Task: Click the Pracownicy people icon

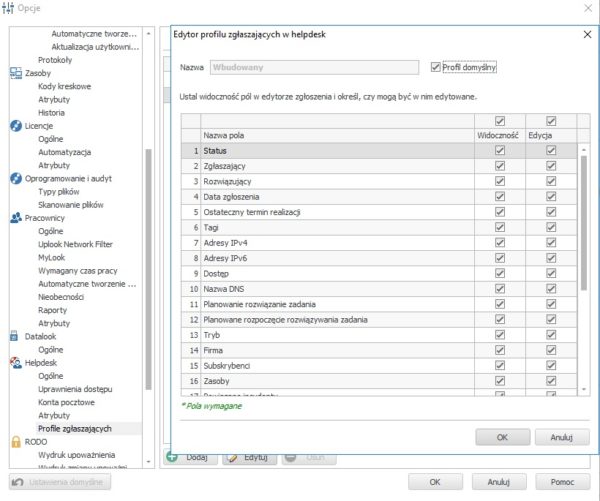Action: click(x=16, y=218)
